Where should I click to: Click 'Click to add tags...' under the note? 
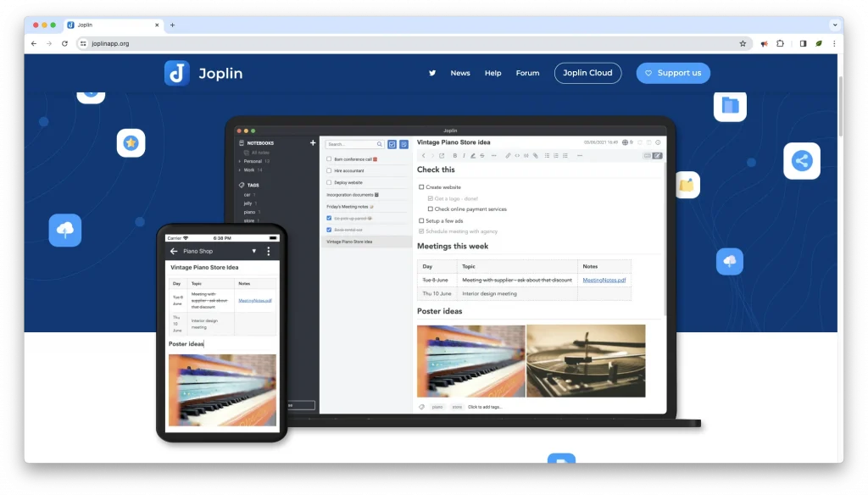click(x=485, y=407)
